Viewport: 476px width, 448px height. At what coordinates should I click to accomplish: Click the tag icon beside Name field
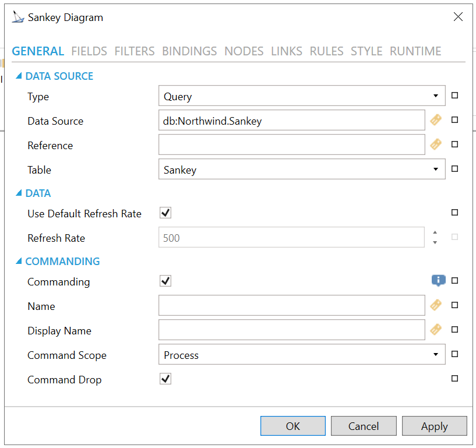[436, 305]
